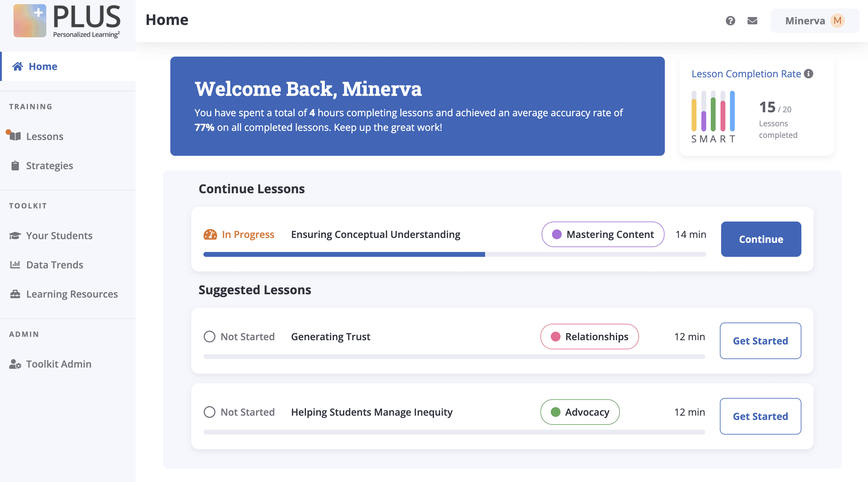Image resolution: width=868 pixels, height=482 pixels.
Task: Click the In Progress gauge icon
Action: (210, 234)
